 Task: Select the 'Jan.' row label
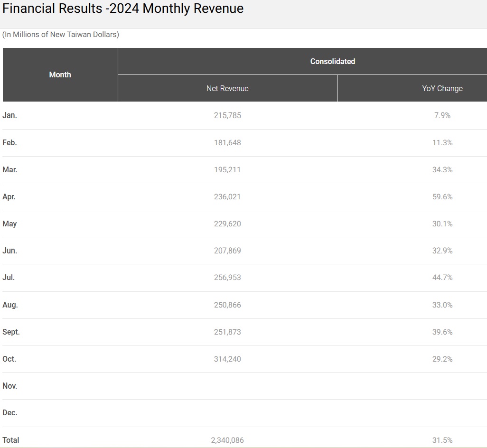tap(10, 115)
